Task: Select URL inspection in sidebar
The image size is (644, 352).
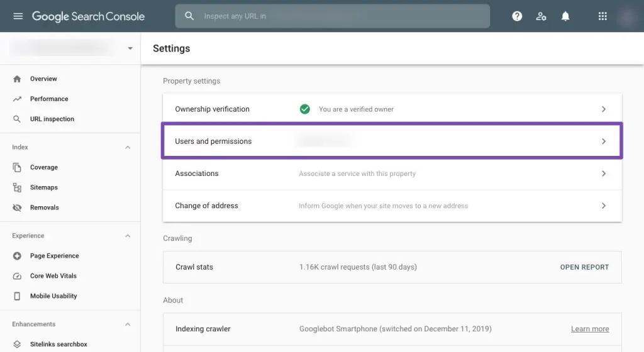Action: (52, 119)
